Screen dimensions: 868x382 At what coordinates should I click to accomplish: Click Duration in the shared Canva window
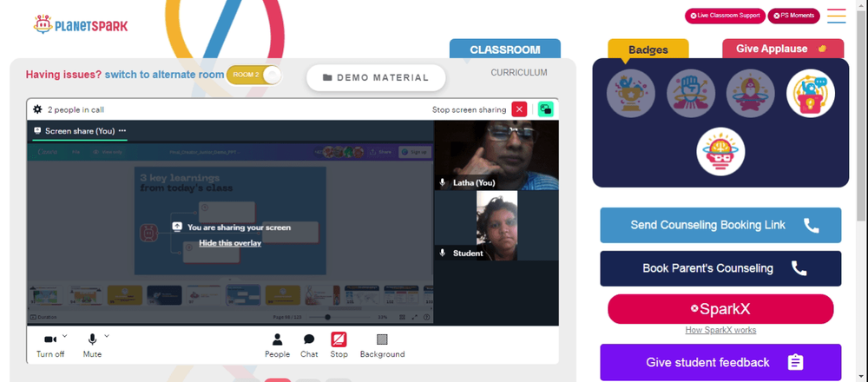pyautogui.click(x=43, y=317)
